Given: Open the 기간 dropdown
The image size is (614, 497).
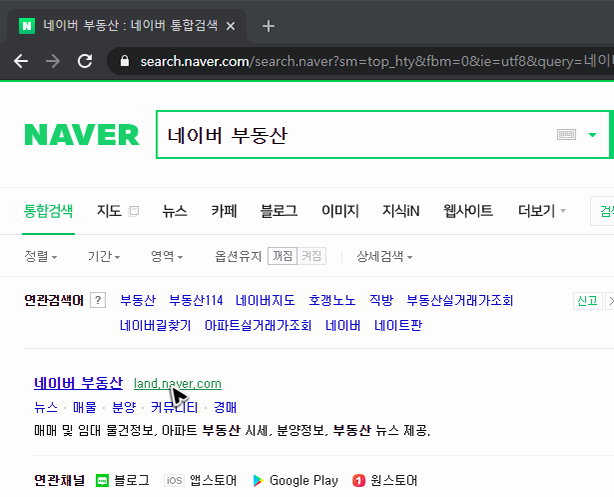Looking at the screenshot, I should click(x=104, y=257).
